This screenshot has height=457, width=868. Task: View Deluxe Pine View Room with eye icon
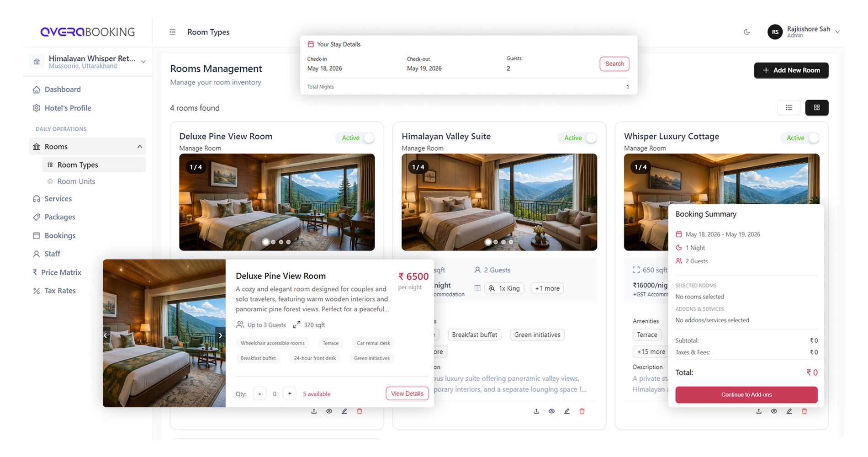(329, 411)
